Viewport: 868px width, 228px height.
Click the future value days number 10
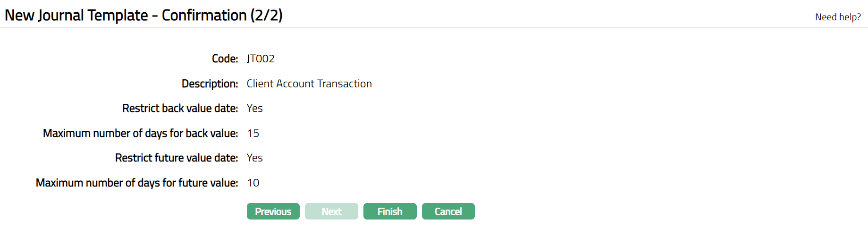coord(253,183)
